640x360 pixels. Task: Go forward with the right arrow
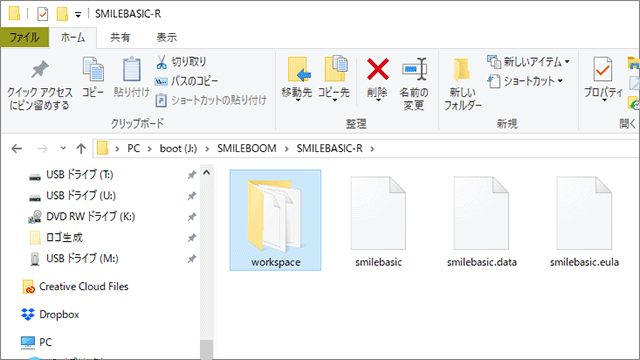[42, 149]
